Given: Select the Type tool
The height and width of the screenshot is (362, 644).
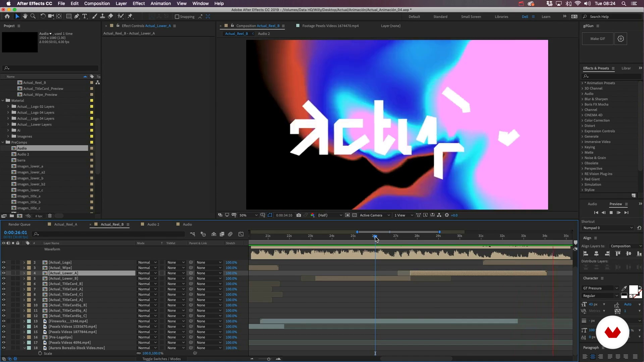Looking at the screenshot, I should (x=85, y=16).
